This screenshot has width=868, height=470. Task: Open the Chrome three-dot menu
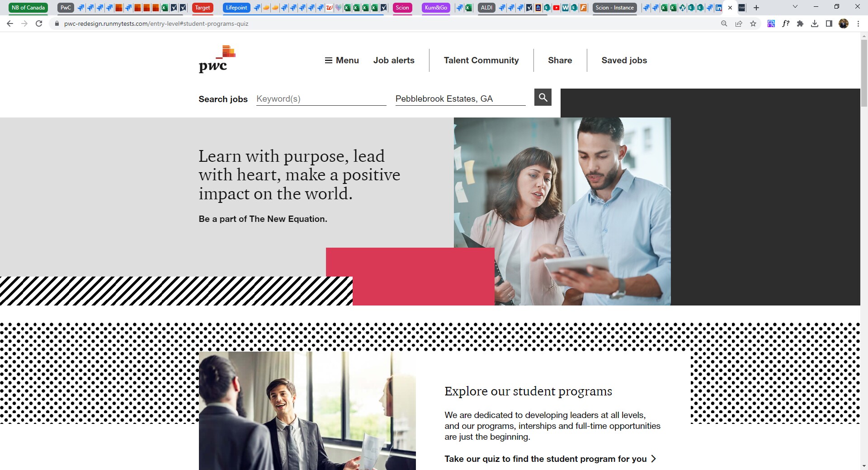pyautogui.click(x=858, y=23)
